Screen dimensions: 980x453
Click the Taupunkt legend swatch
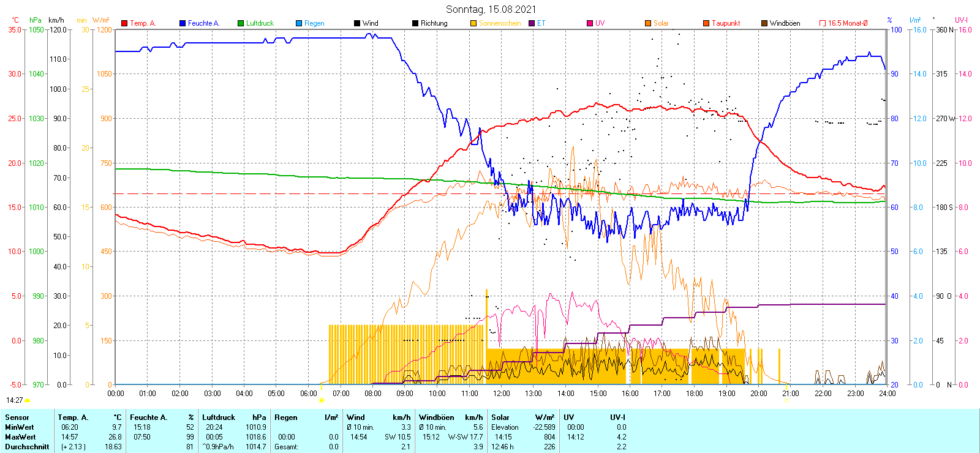[706, 23]
